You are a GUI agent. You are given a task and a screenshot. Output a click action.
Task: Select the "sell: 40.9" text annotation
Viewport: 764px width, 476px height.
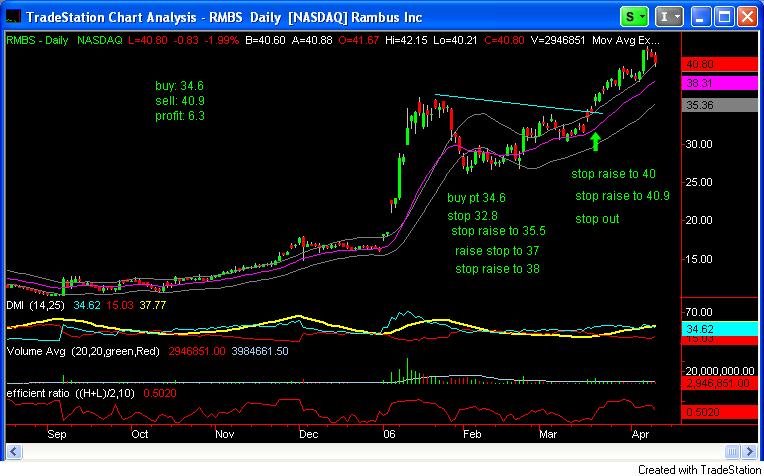coord(180,101)
